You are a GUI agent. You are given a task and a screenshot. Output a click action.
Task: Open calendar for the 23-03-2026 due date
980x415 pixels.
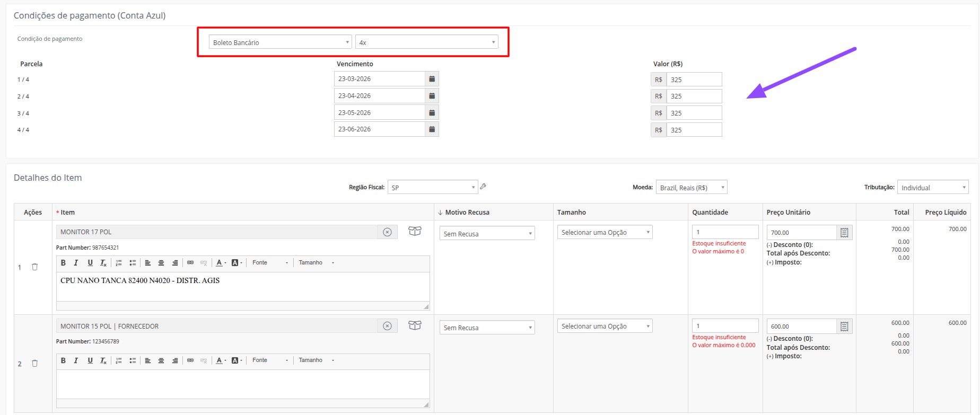[x=432, y=79]
